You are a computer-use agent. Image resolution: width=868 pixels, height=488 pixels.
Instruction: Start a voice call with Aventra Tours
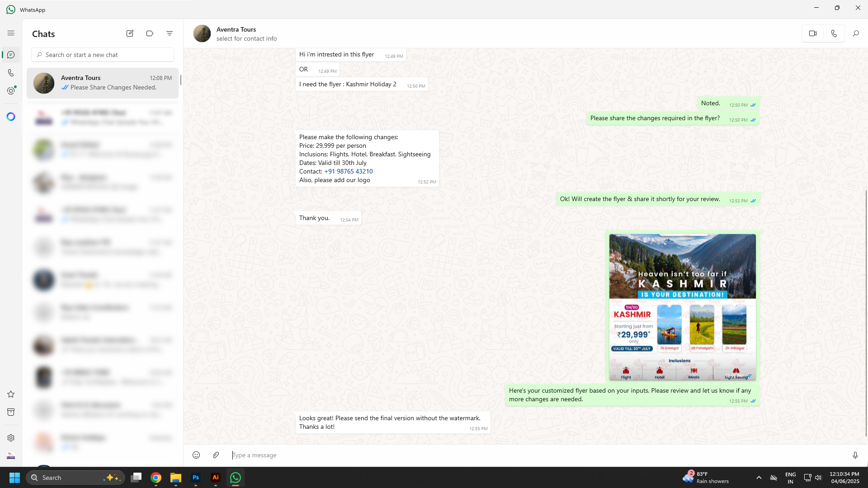[x=834, y=33]
